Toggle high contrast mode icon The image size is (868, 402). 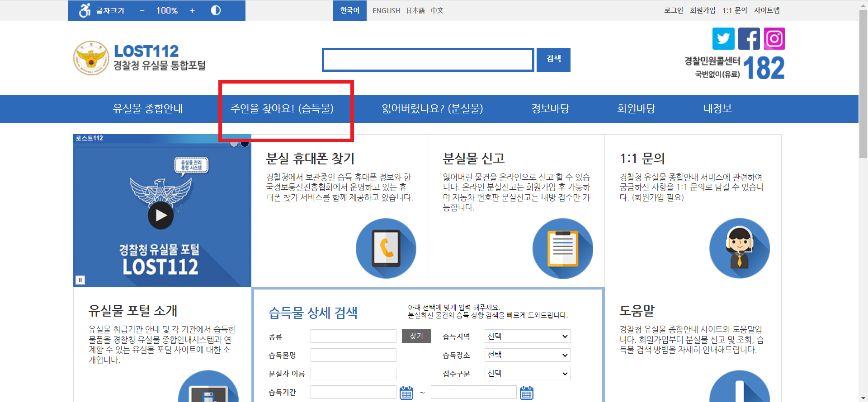216,10
